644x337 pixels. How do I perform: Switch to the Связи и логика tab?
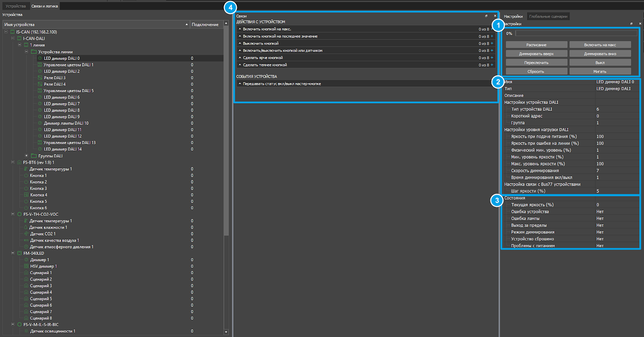click(x=45, y=6)
